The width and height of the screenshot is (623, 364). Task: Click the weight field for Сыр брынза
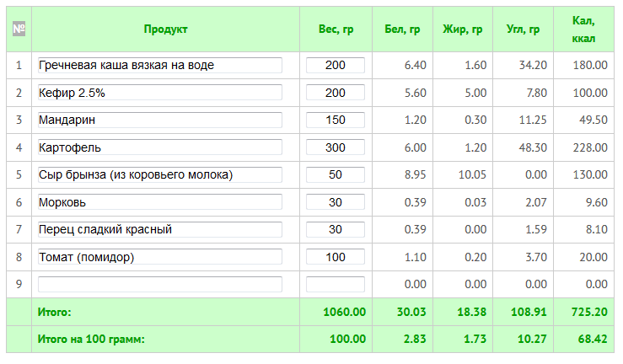pyautogui.click(x=336, y=174)
